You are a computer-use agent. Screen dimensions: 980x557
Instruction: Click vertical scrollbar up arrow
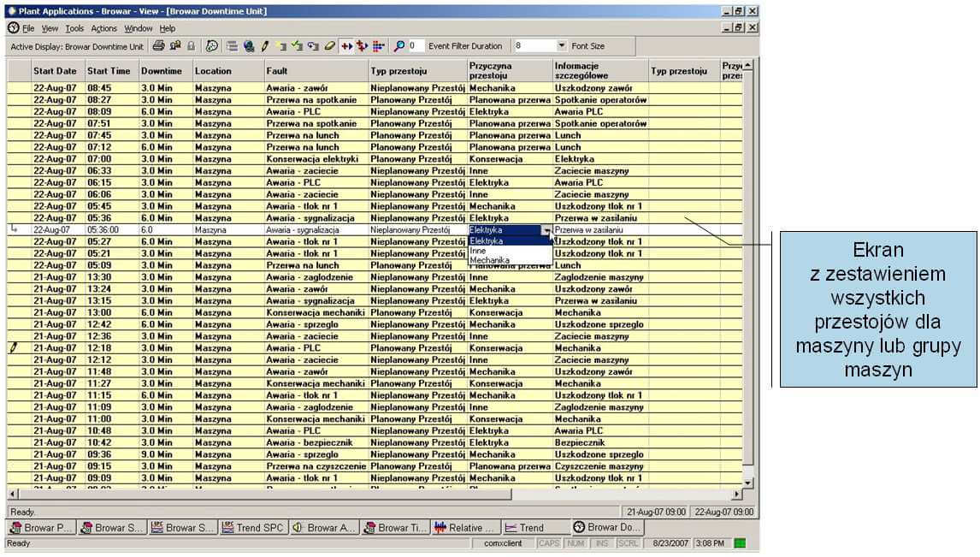(747, 65)
